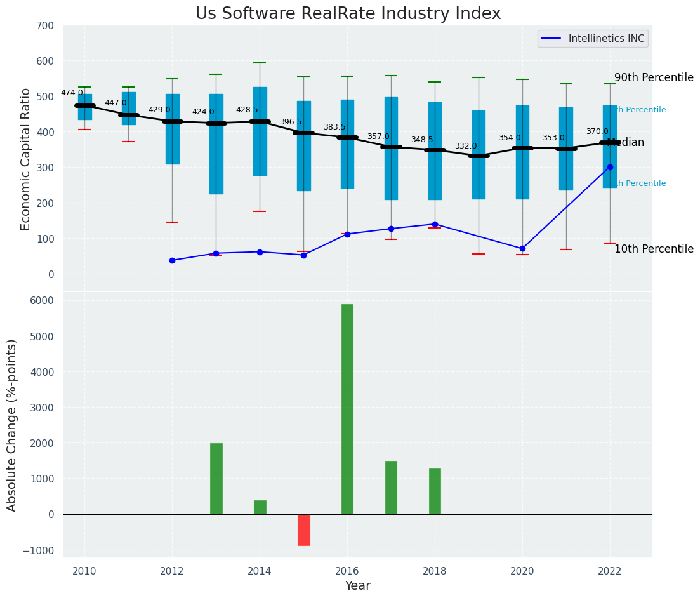Click the 2010 tick label on x-axis

84,571
